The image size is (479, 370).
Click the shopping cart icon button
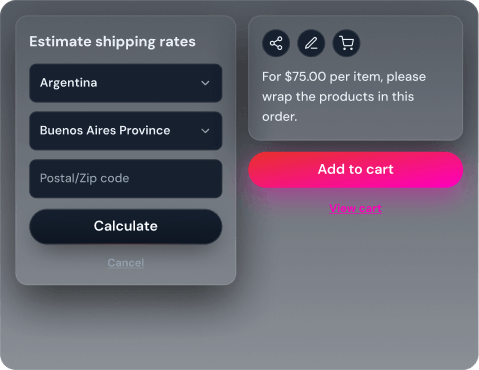coord(347,43)
